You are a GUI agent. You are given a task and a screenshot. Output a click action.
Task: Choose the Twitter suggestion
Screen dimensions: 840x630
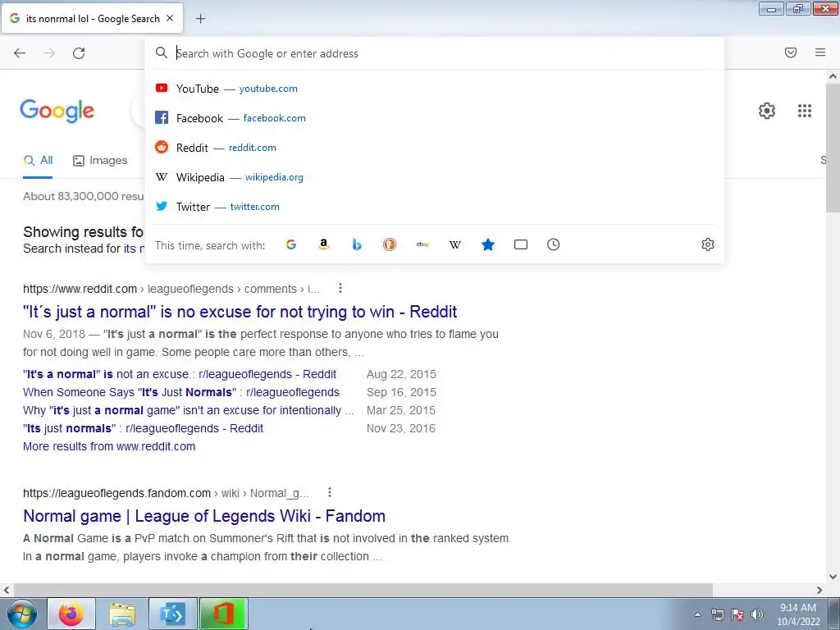(x=435, y=206)
